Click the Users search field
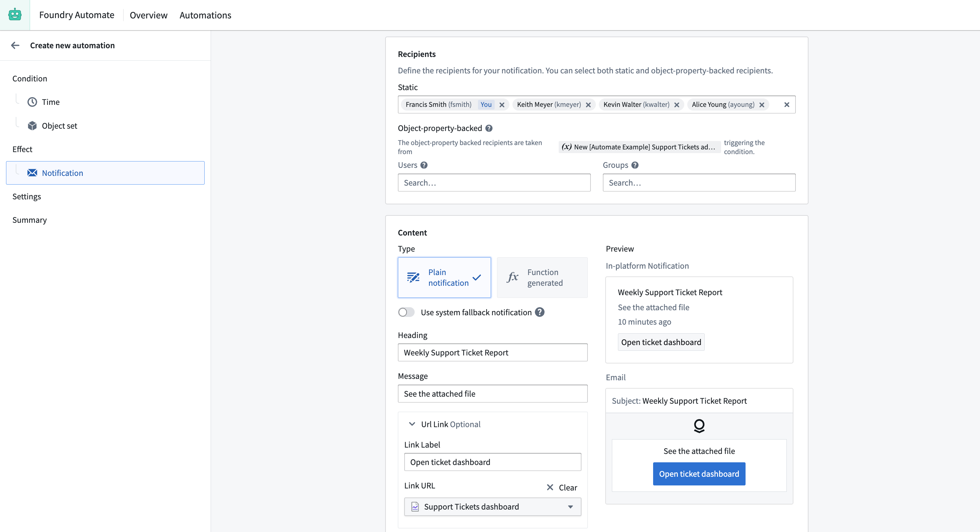This screenshot has width=980, height=532. coord(494,183)
